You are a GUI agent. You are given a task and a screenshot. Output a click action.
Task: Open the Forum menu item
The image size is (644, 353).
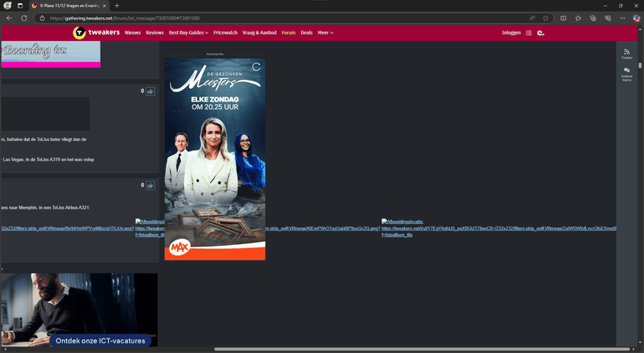(288, 33)
